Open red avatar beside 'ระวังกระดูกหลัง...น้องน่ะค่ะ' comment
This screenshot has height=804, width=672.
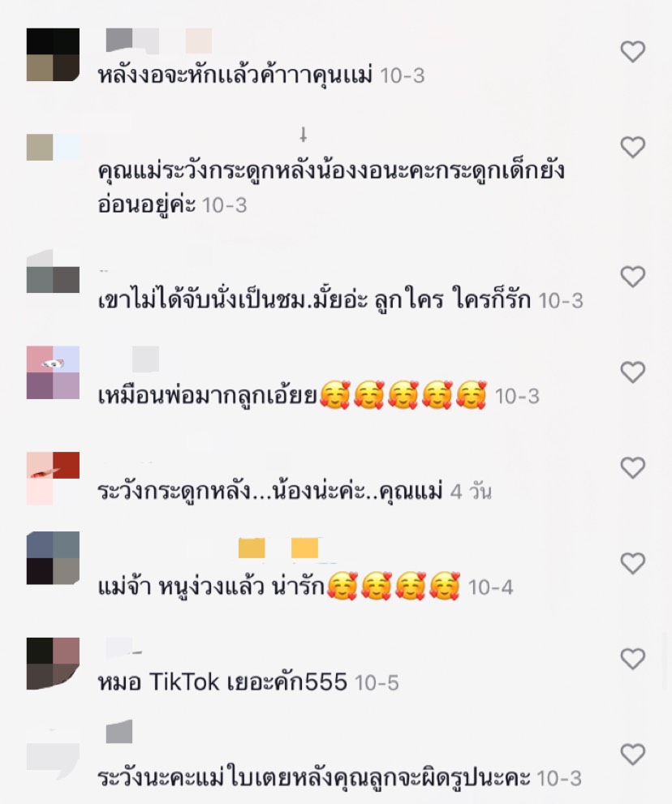coord(53,479)
